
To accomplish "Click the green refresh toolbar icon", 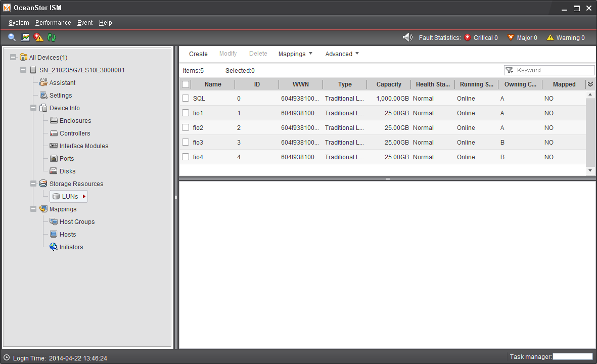I will pyautogui.click(x=52, y=37).
